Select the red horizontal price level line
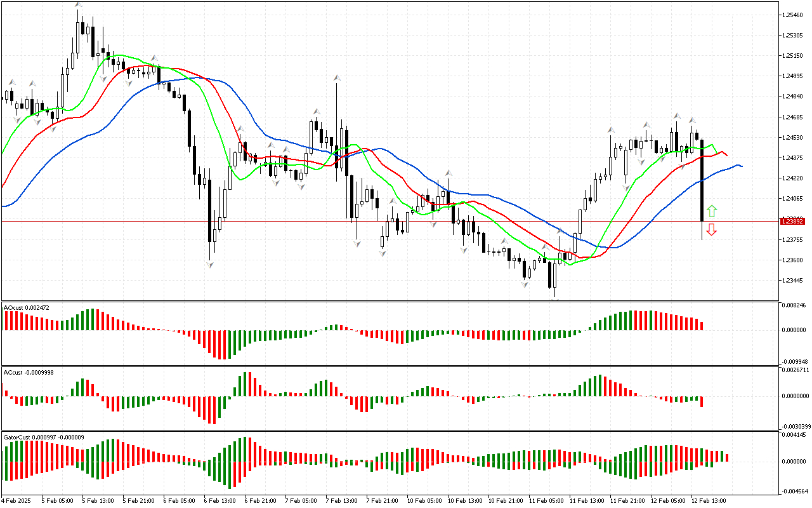 point(390,221)
